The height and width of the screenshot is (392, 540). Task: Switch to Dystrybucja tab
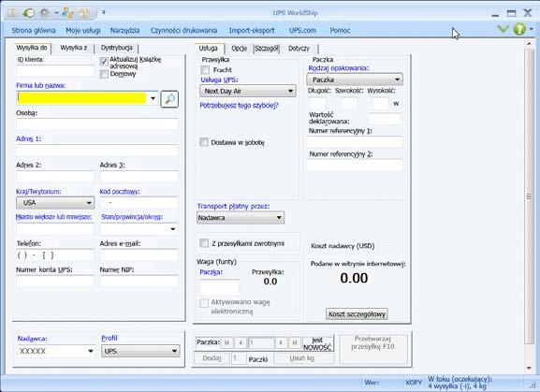tap(116, 48)
